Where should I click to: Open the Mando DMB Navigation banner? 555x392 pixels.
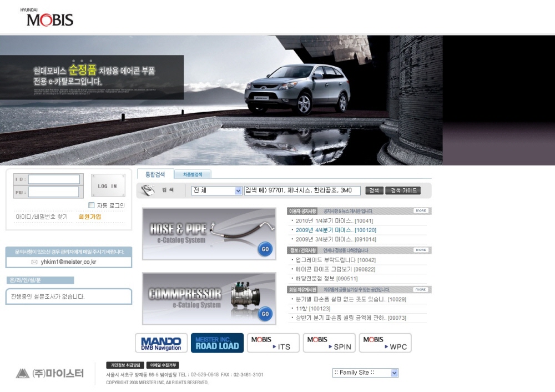(161, 343)
